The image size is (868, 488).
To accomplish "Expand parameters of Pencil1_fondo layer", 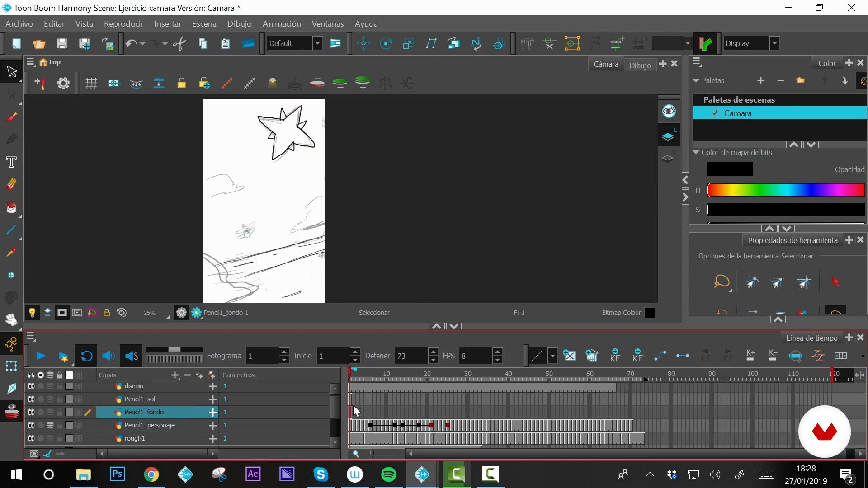I will pos(212,413).
